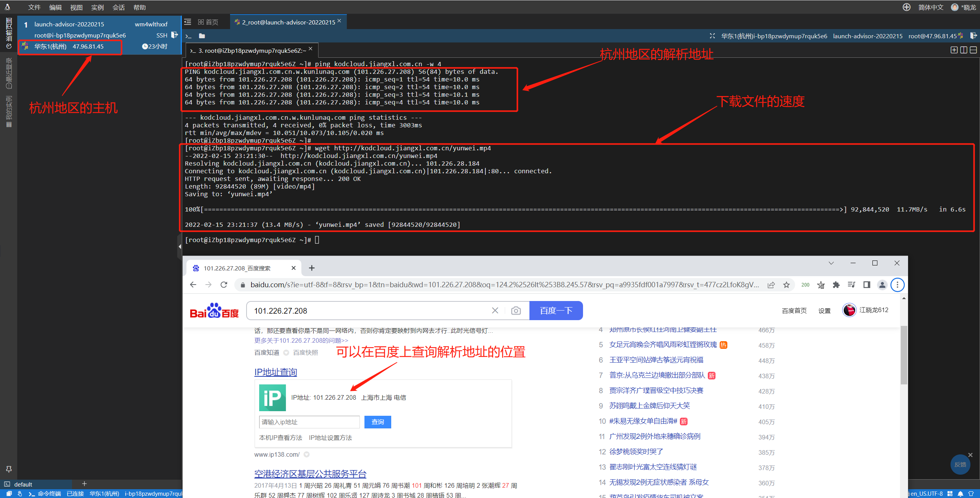Click the Linux penguin app logo
The height and width of the screenshot is (498, 980).
7,7
